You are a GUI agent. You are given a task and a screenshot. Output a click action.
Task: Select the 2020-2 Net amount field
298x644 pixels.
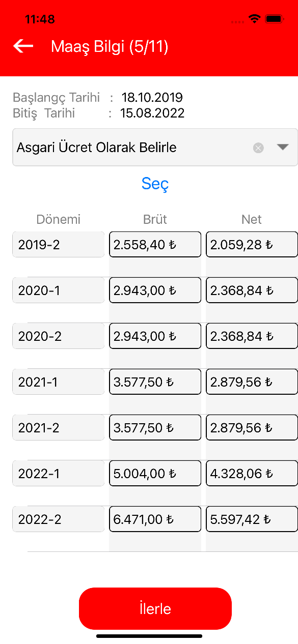[x=252, y=336]
